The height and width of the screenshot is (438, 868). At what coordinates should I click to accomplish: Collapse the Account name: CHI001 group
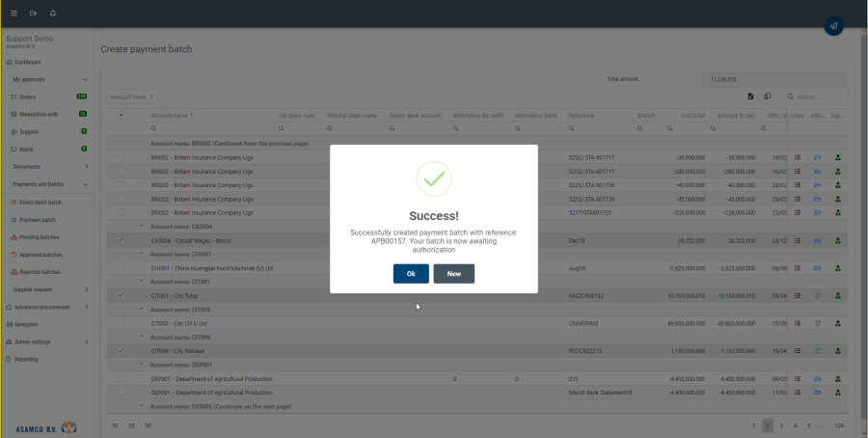(142, 254)
